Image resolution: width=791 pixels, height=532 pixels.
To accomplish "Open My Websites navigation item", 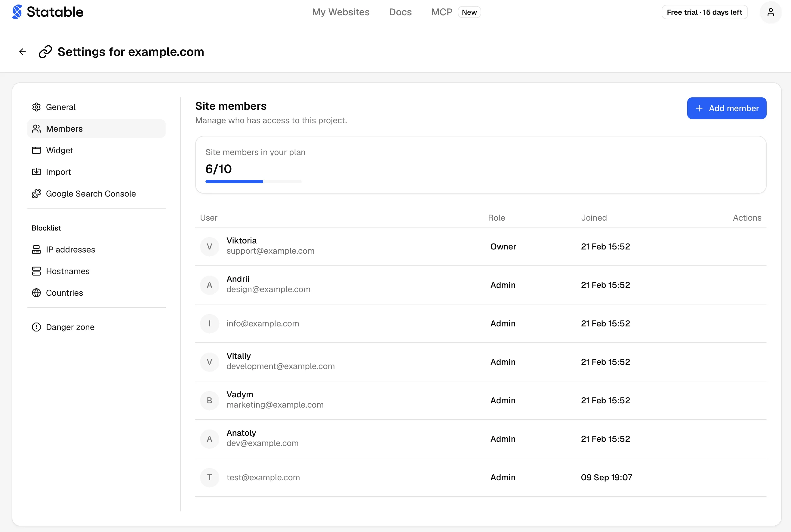I will coord(341,12).
